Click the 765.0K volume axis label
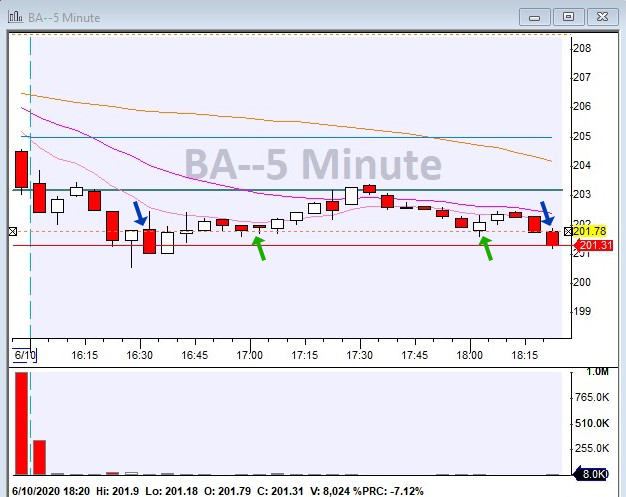 592,397
